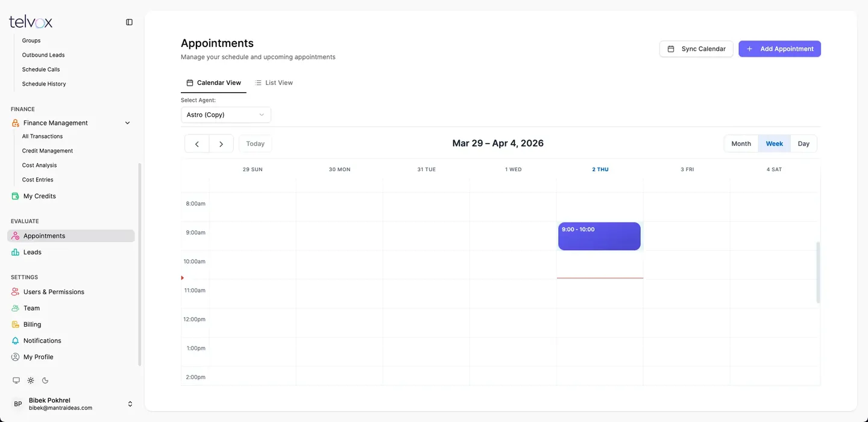Click the Finance Management lock icon
The image size is (868, 422).
[16, 123]
